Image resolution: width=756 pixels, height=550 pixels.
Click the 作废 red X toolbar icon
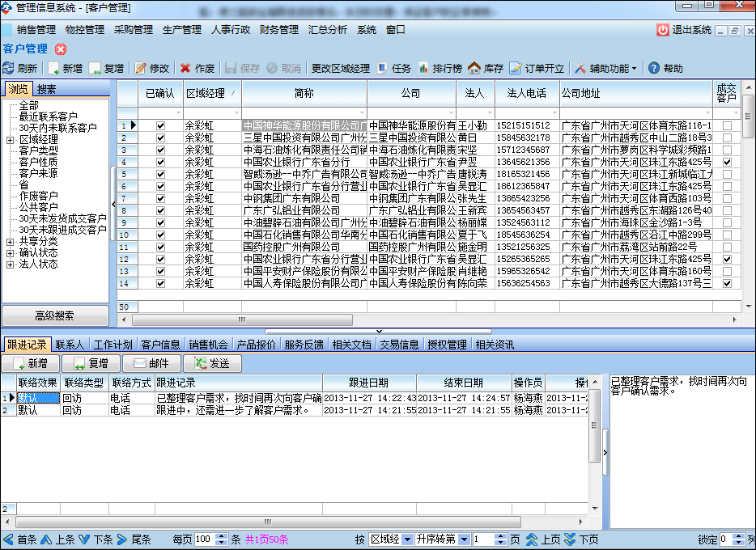[x=186, y=69]
